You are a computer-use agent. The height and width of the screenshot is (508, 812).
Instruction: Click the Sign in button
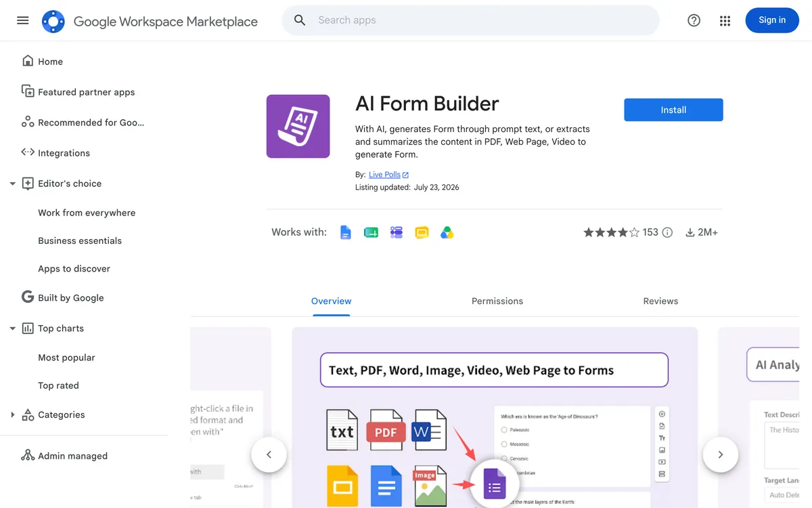click(772, 20)
